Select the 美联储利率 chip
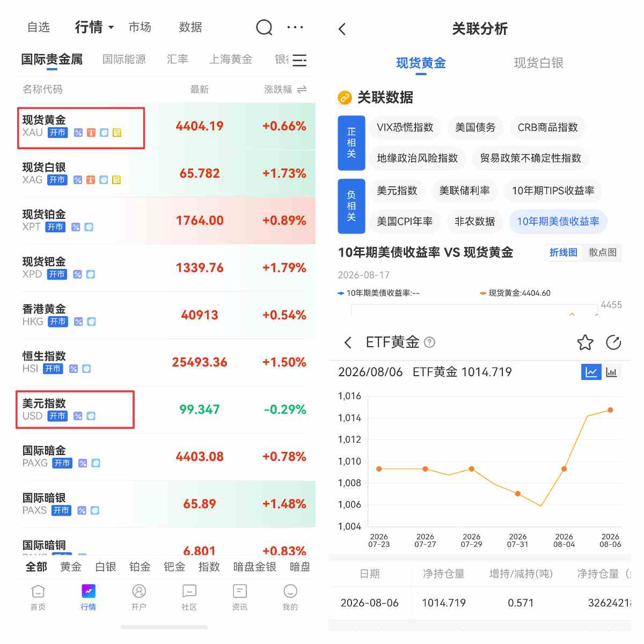The width and height of the screenshot is (644, 644). pos(465,191)
